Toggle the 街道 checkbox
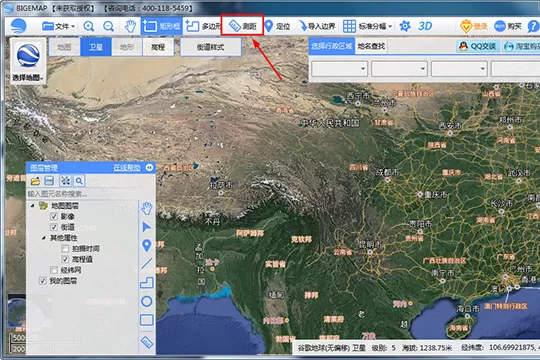540x360 pixels. point(54,227)
